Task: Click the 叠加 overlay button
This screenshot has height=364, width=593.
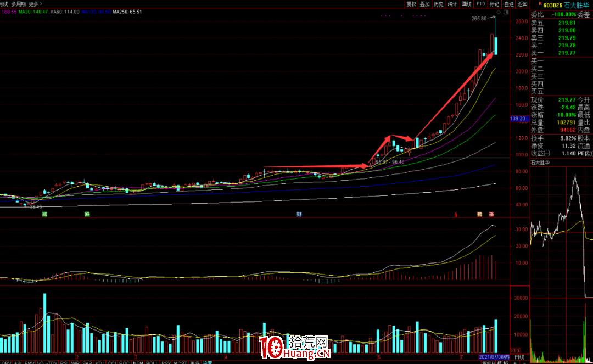Action: coord(424,4)
